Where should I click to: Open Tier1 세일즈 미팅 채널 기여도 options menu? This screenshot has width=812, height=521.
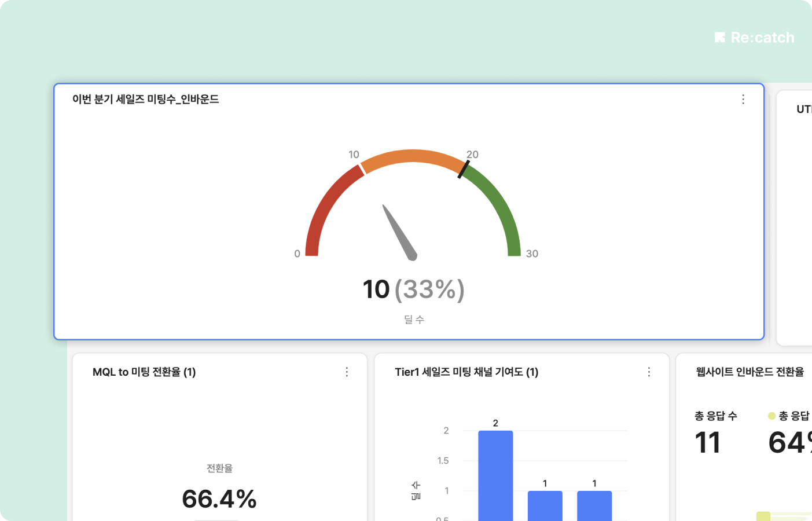649,372
